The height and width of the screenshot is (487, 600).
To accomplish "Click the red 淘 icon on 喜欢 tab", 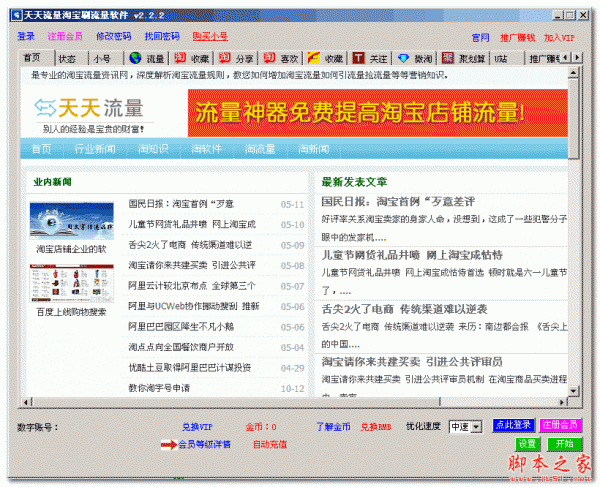I will [269, 58].
